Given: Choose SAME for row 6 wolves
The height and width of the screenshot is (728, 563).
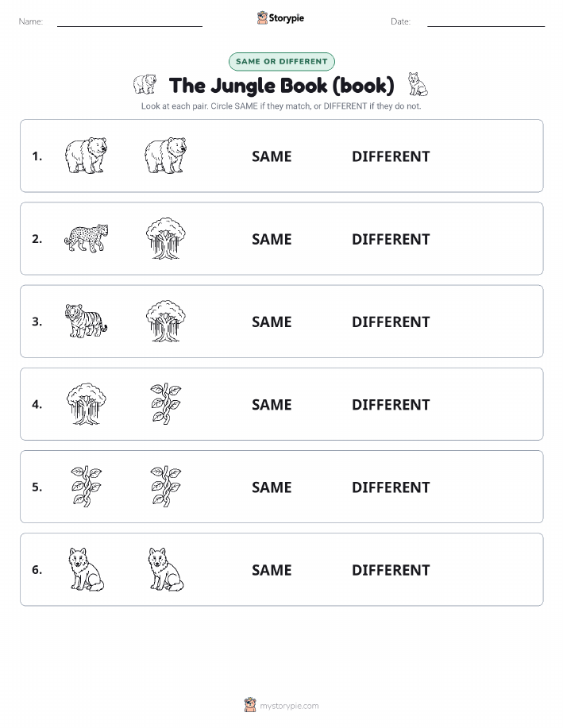Looking at the screenshot, I should 272,570.
